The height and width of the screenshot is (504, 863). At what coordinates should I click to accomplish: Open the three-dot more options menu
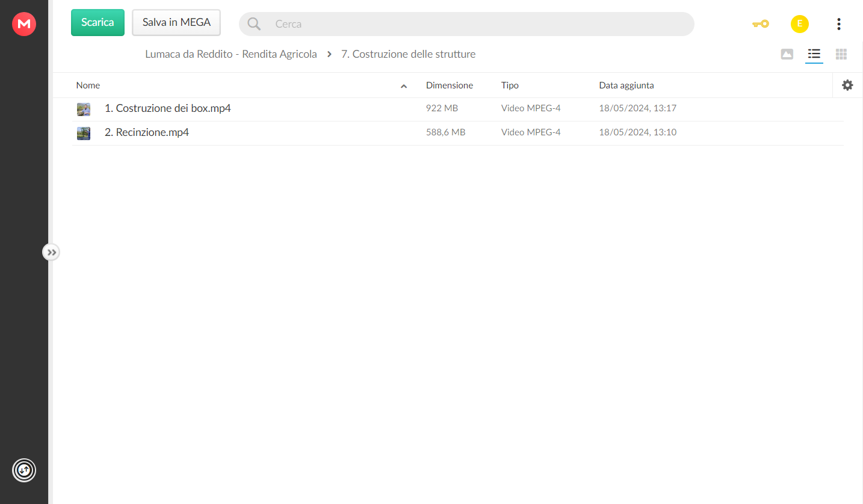coord(839,24)
